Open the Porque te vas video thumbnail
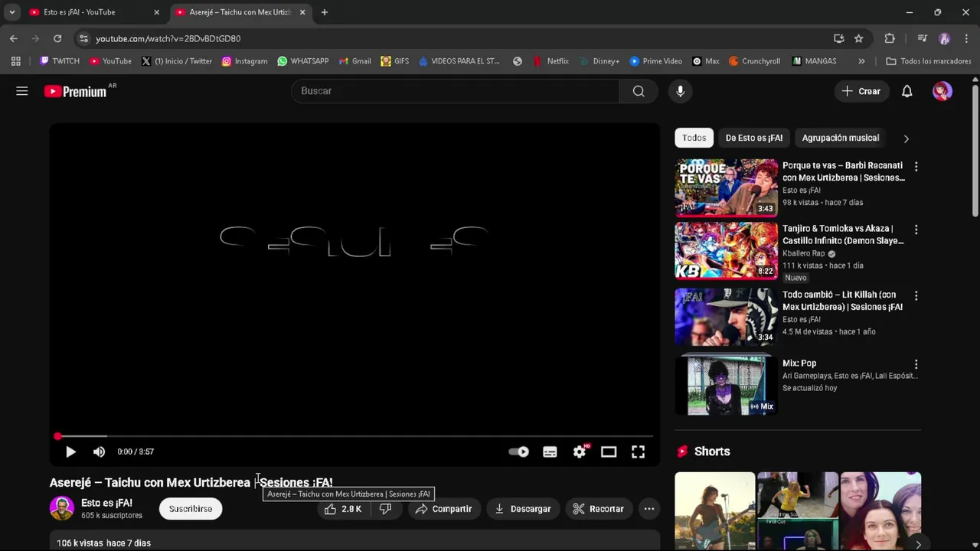The width and height of the screenshot is (980, 551). pos(726,188)
